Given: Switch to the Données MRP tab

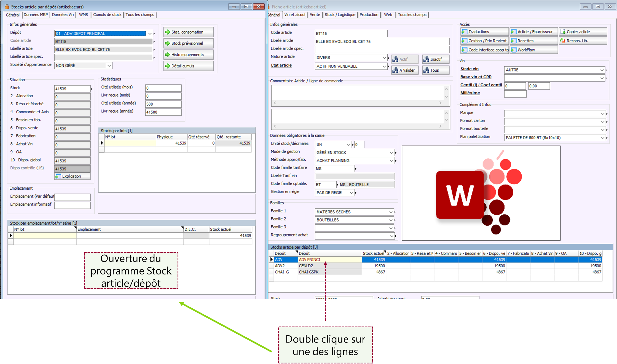Looking at the screenshot, I should tap(36, 15).
